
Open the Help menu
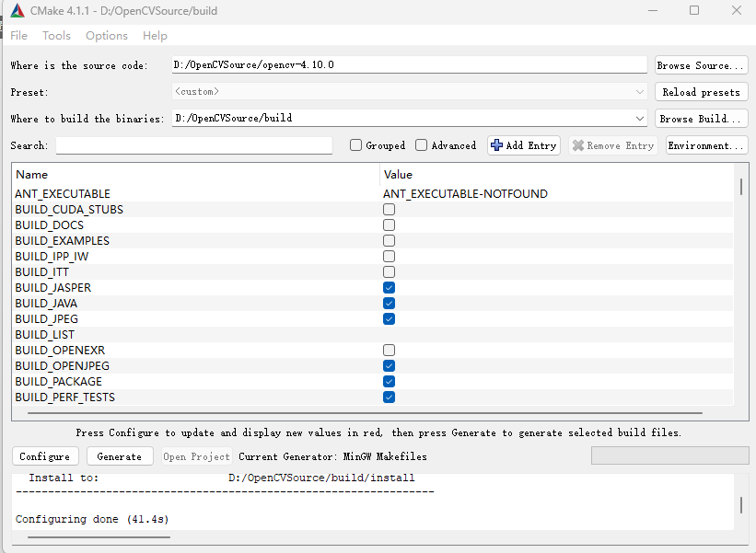click(x=155, y=36)
